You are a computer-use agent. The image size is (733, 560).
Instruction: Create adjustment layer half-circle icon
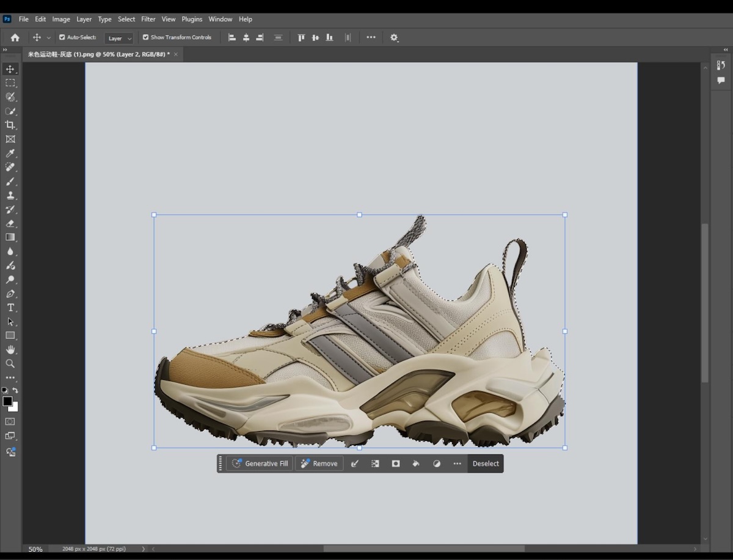coord(437,464)
